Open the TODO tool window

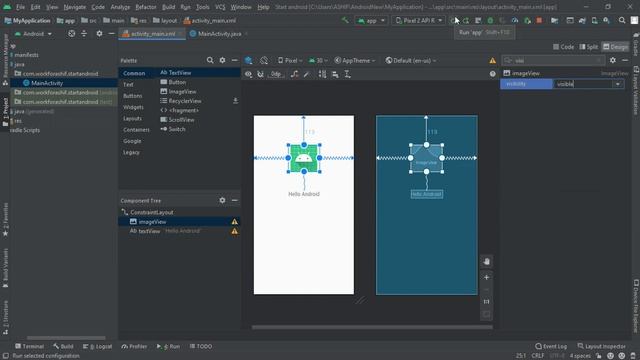201,346
